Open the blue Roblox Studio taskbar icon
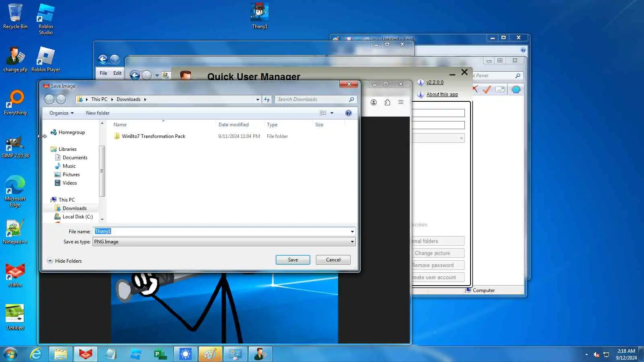Image resolution: width=644 pixels, height=362 pixels. (x=136, y=354)
